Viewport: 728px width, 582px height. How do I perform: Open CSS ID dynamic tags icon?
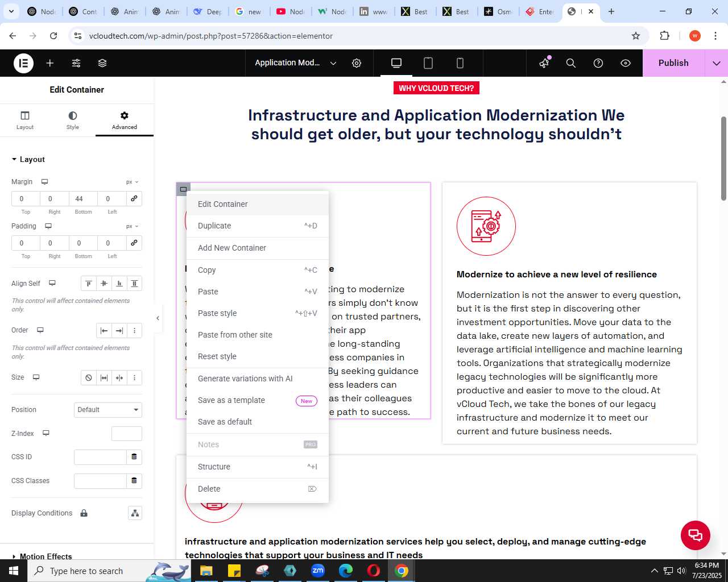[134, 457]
